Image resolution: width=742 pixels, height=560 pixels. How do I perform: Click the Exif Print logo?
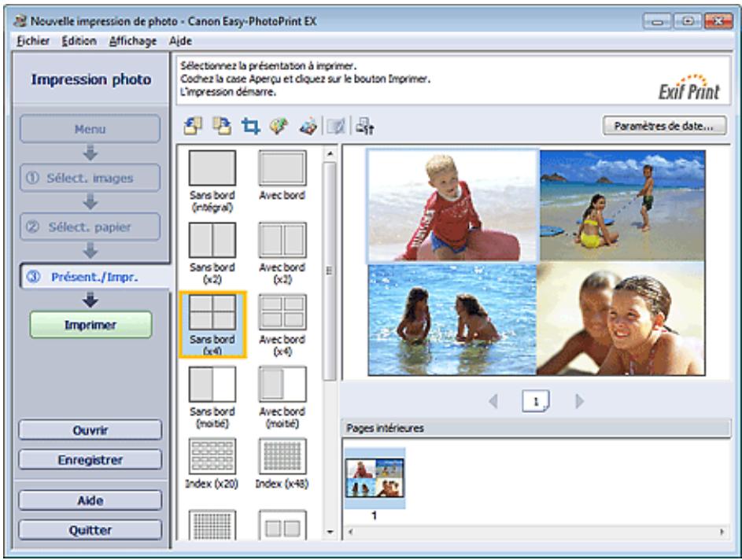pos(689,87)
